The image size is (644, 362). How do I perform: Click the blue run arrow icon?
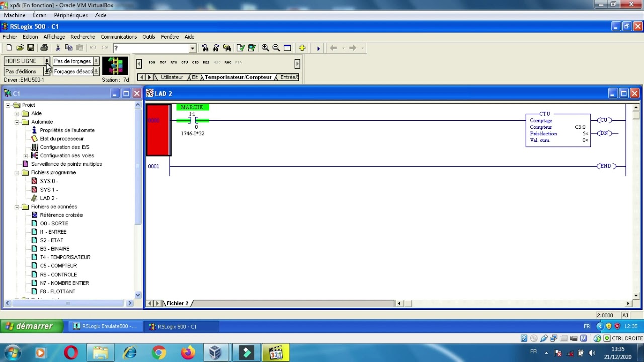point(318,48)
